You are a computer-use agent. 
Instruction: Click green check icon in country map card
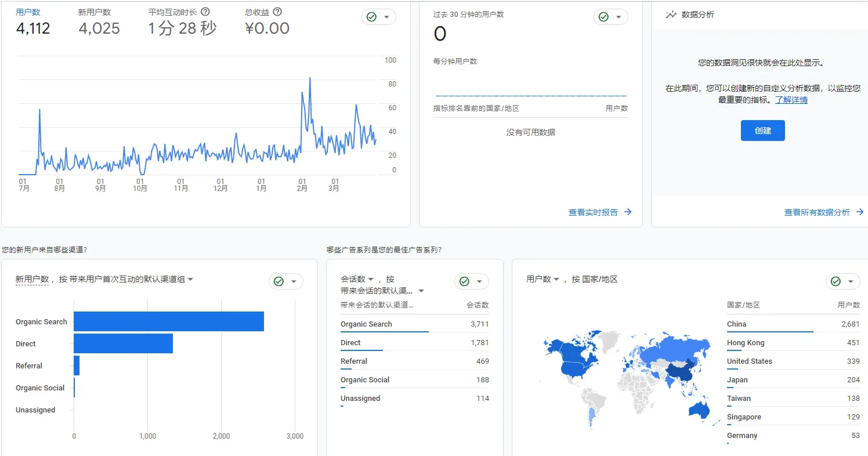tap(836, 281)
